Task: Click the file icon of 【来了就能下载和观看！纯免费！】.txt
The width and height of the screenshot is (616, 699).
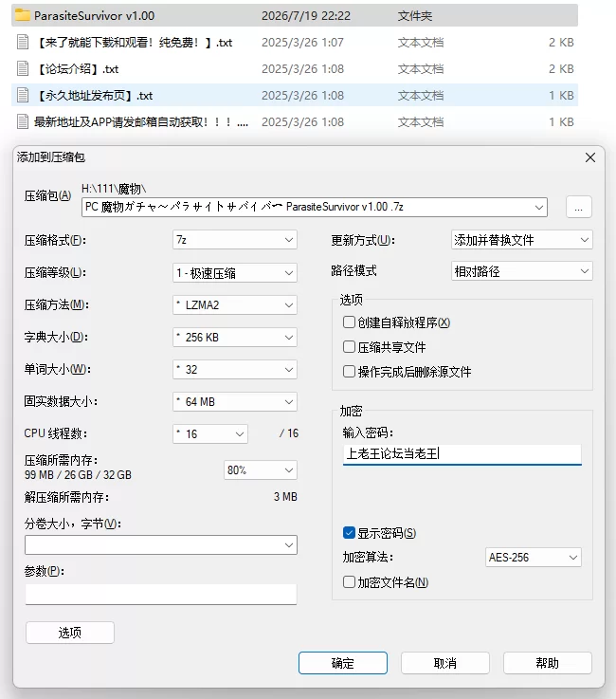Action: tap(22, 43)
